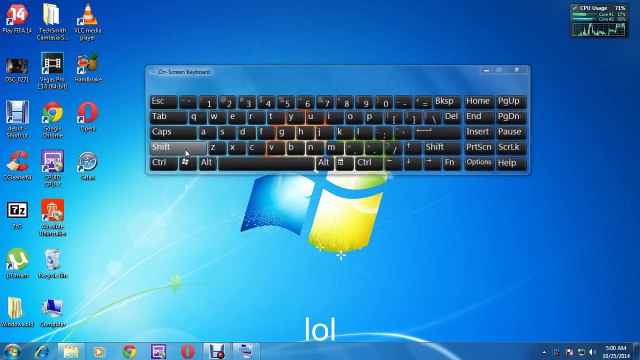Click the PrtScn key

click(479, 148)
